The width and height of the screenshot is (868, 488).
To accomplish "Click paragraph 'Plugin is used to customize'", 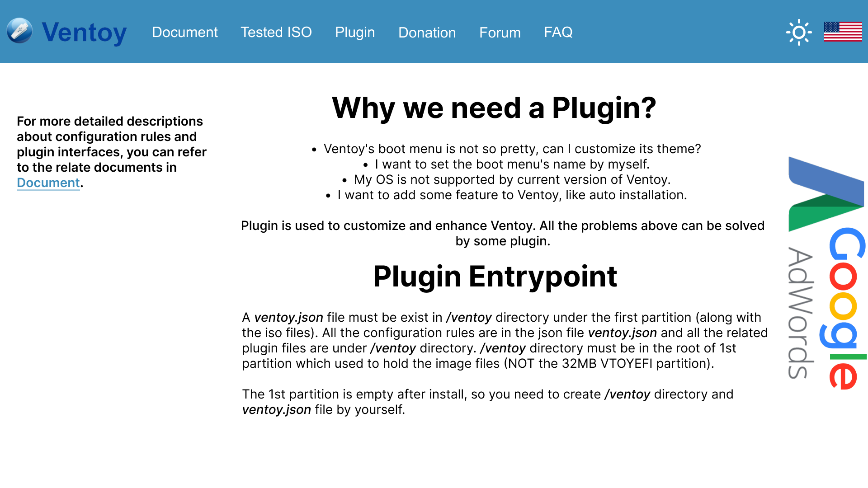I will pos(503,233).
